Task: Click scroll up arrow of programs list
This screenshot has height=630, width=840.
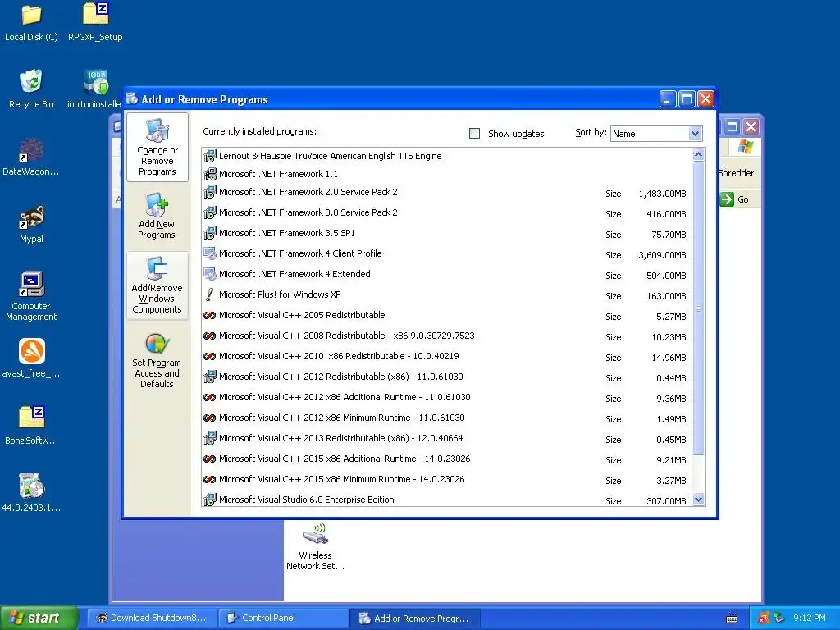Action: [698, 155]
